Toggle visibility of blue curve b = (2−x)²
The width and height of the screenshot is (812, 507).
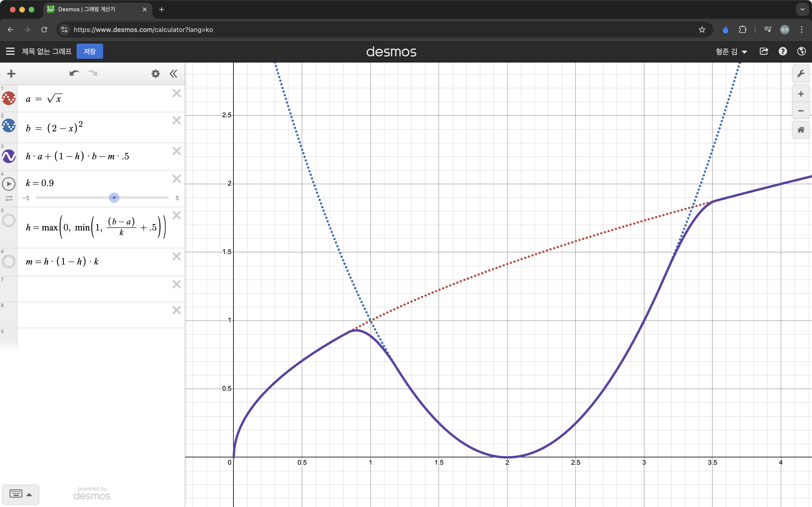(x=9, y=126)
